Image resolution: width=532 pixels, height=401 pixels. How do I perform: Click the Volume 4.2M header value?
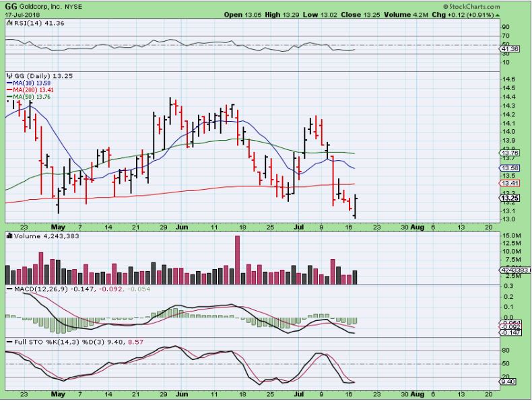pos(406,15)
